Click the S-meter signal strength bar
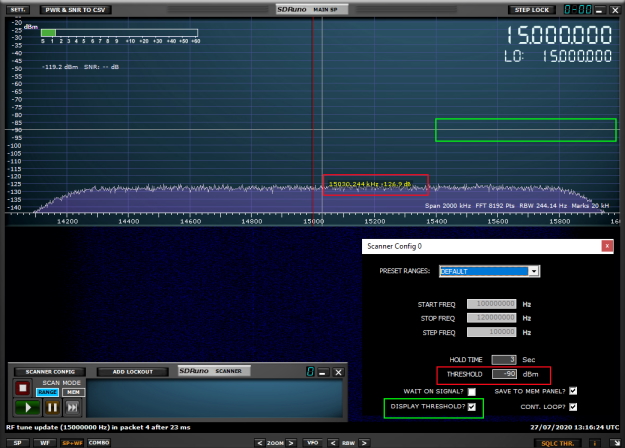Screen dimensions: 625x448 coord(119,33)
